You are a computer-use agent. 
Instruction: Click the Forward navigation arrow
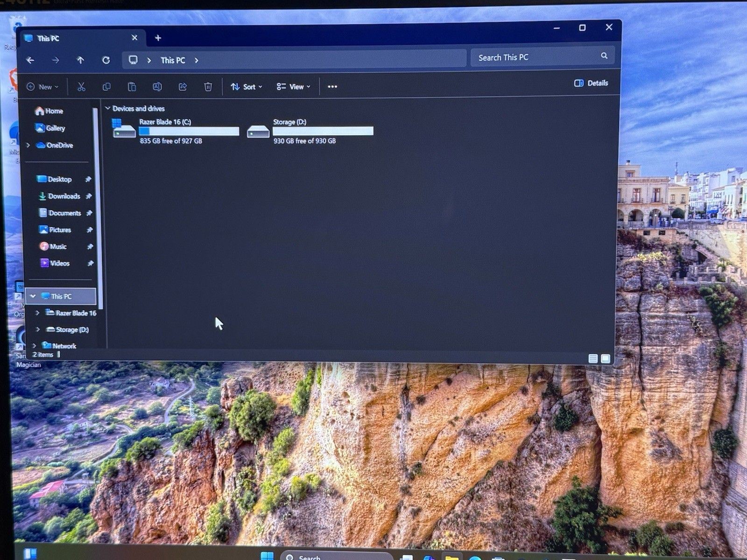(56, 60)
